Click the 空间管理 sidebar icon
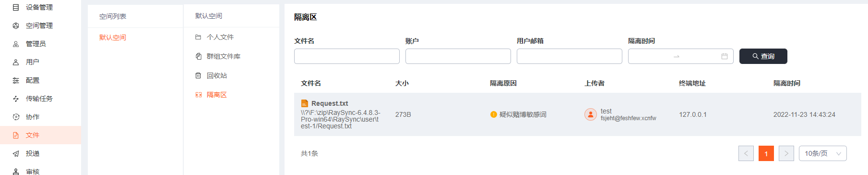 16,25
